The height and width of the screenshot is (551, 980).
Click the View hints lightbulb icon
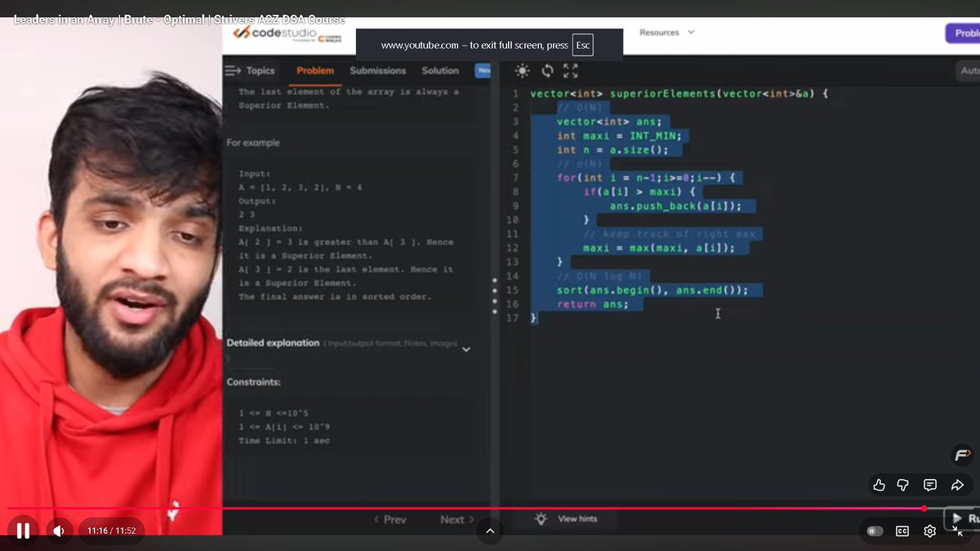(541, 518)
